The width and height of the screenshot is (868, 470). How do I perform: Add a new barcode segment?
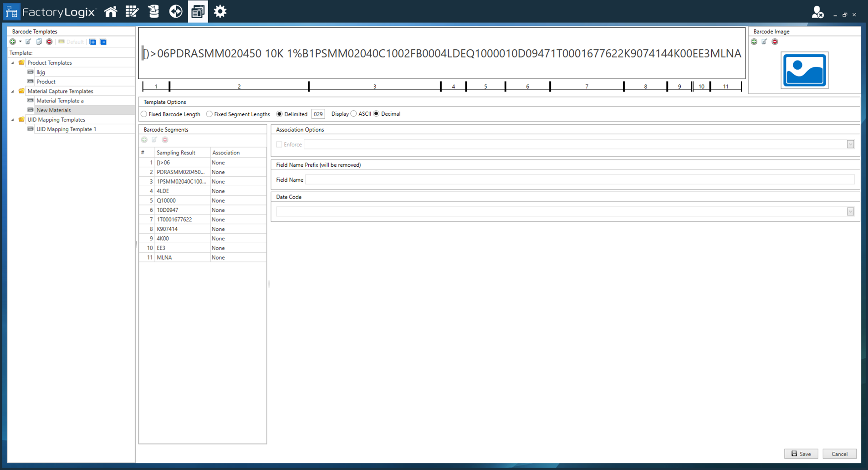coord(144,140)
